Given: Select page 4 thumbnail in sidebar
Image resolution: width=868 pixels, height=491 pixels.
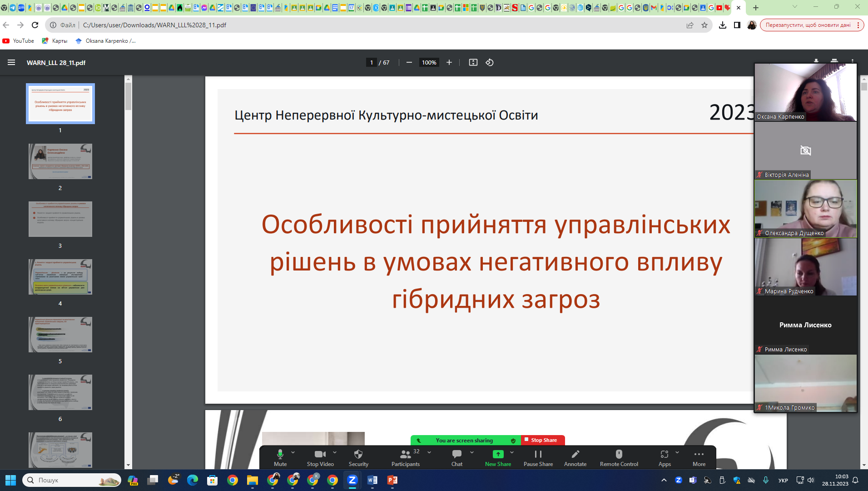Looking at the screenshot, I should coord(60,277).
